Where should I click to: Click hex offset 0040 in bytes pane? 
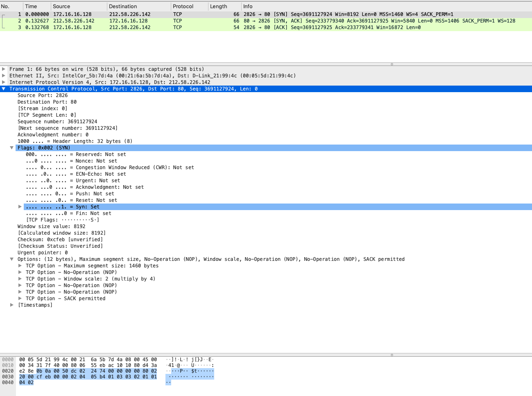click(x=8, y=382)
